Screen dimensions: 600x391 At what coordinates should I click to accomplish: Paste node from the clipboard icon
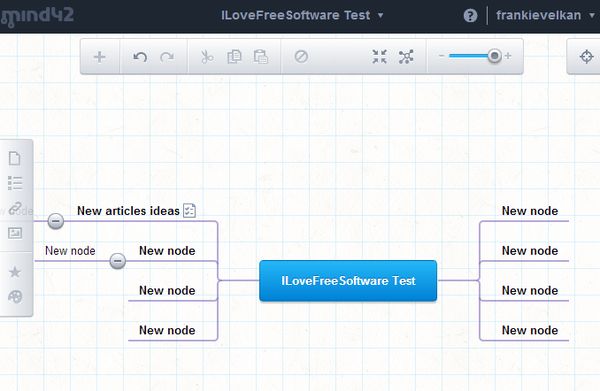[261, 57]
